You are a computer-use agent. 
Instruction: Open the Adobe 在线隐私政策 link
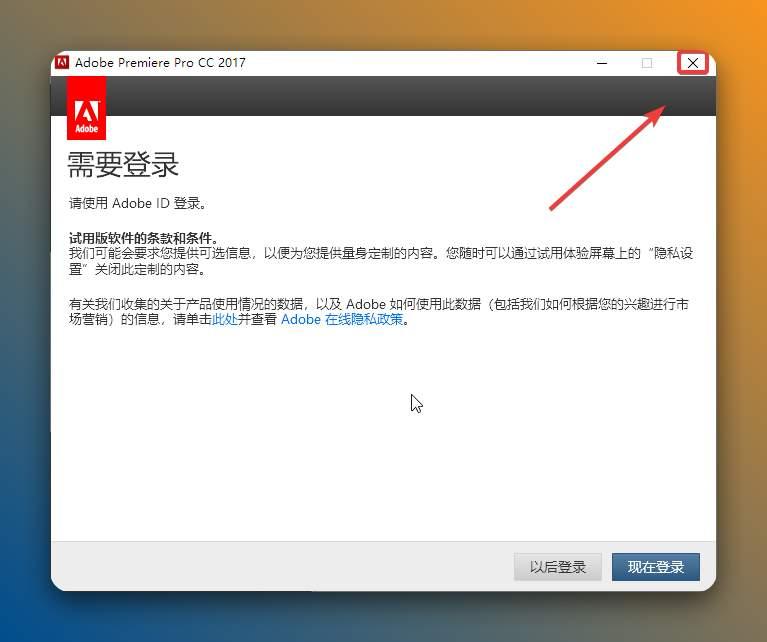click(x=342, y=319)
